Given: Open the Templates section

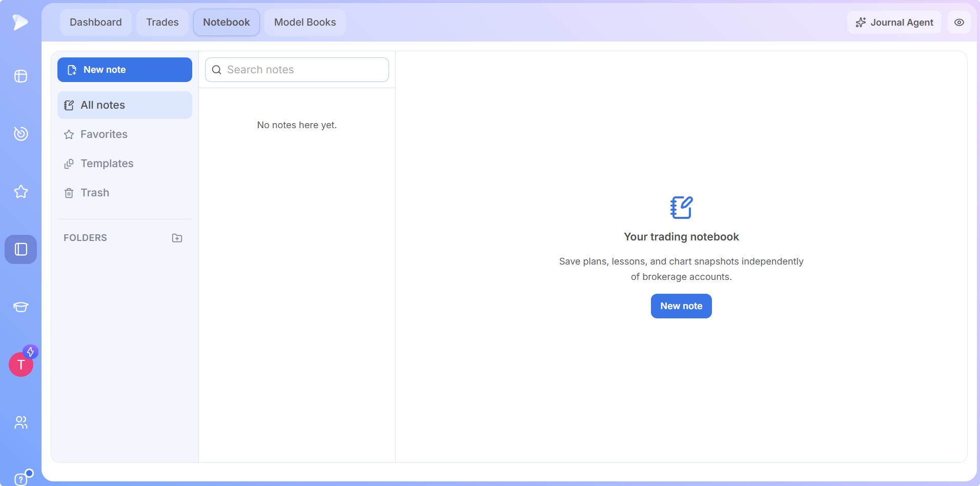Looking at the screenshot, I should tap(125, 164).
